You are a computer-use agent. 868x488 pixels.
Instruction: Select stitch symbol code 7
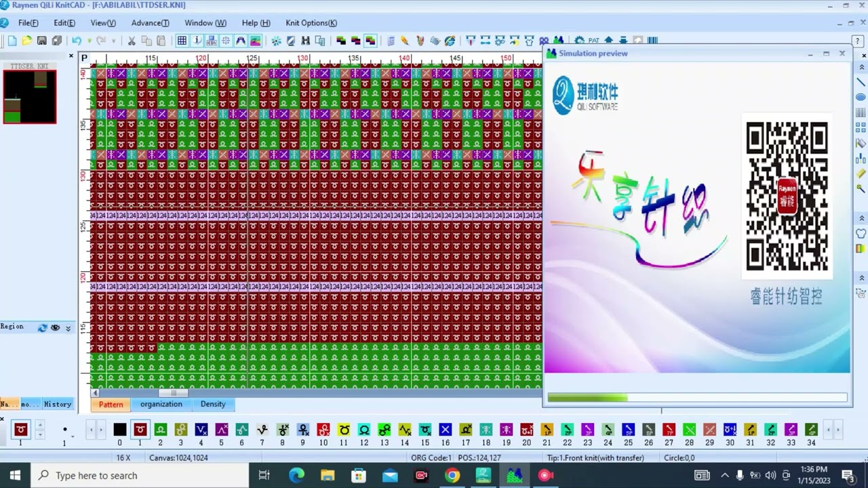(x=262, y=430)
